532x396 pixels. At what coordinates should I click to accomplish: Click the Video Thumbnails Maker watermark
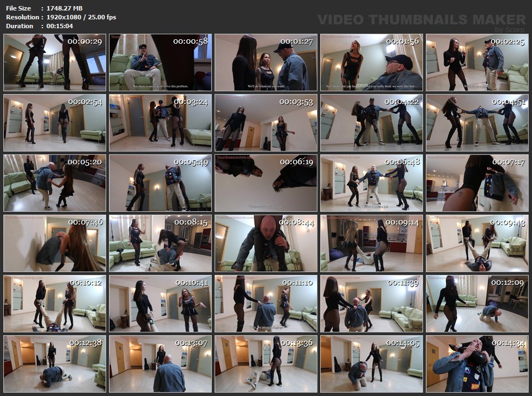(422, 20)
